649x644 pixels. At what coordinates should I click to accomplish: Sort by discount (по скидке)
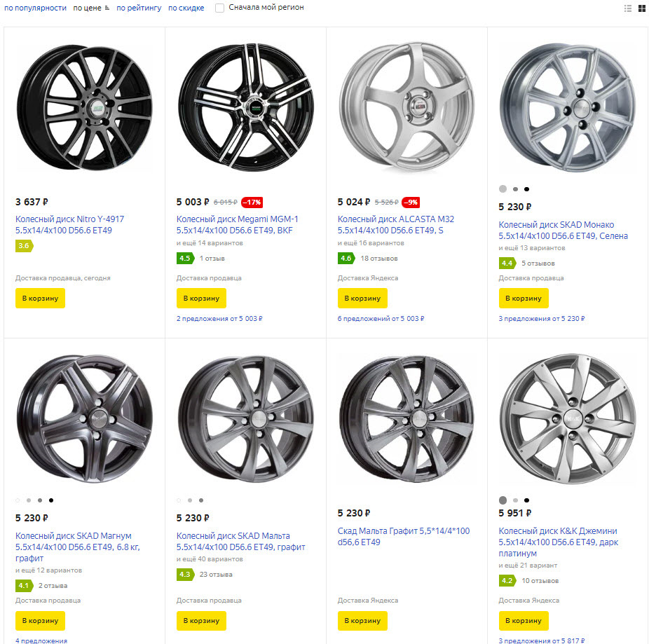coord(186,8)
